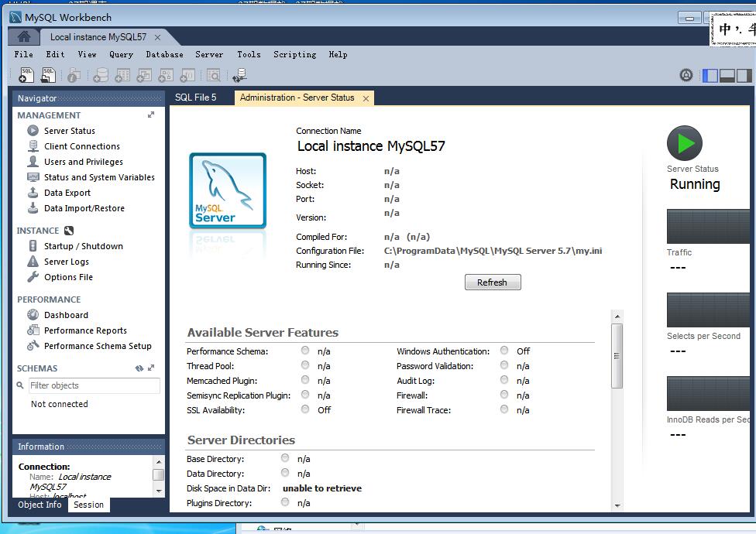Image resolution: width=756 pixels, height=534 pixels.
Task: Click the server features vertical scrollbar thumb
Action: (617, 356)
